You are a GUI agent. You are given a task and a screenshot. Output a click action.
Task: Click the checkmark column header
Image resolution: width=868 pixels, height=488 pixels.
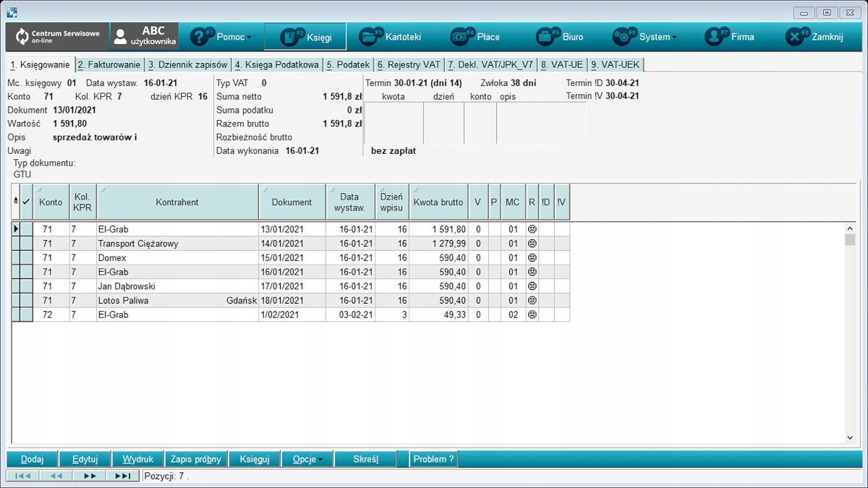pyautogui.click(x=27, y=202)
